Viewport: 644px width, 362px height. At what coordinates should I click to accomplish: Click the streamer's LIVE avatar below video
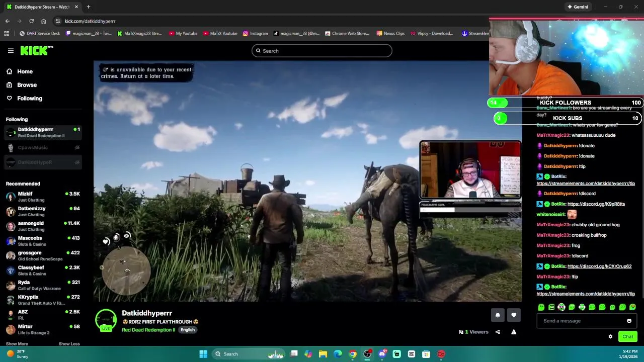pyautogui.click(x=106, y=320)
